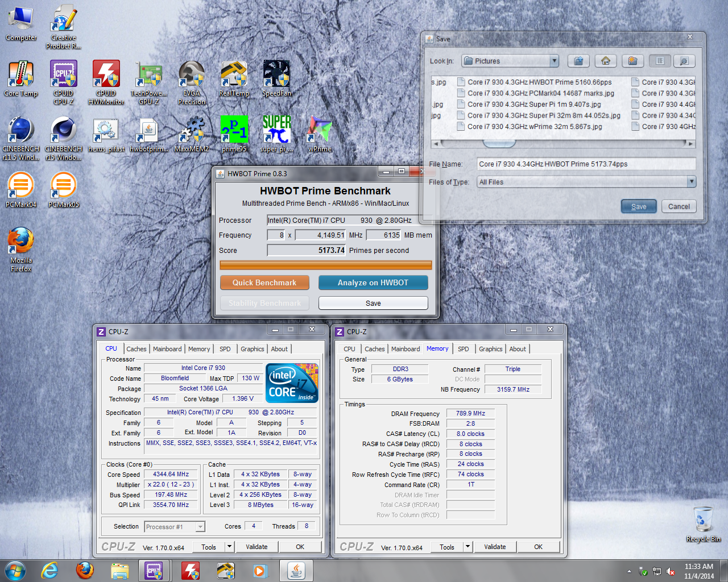Open About tab in CPU-Z CPU window
728x582 pixels.
point(279,349)
